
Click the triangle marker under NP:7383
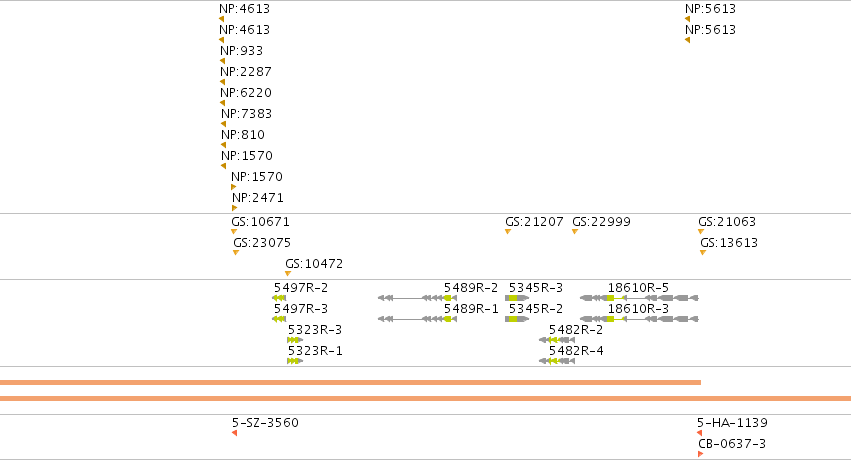[x=224, y=124]
